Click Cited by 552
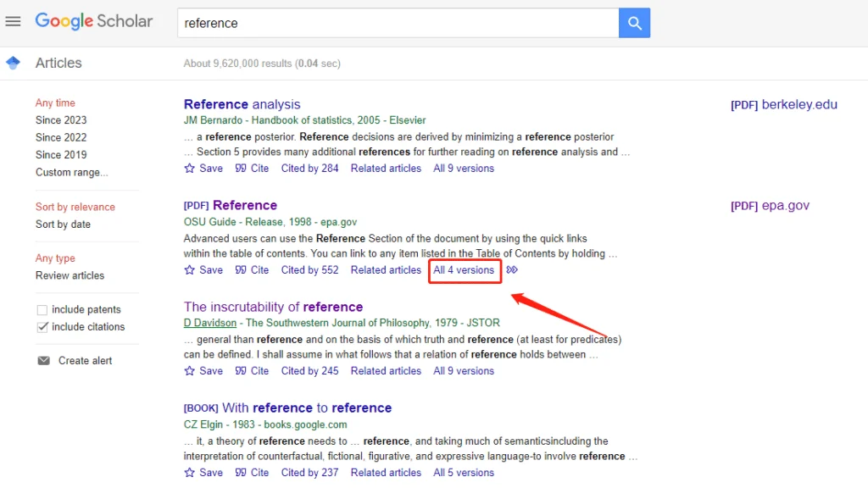This screenshot has height=488, width=868. [309, 270]
